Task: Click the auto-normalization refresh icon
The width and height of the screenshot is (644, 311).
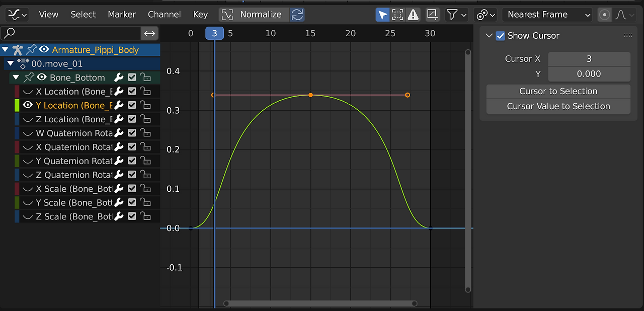Action: click(297, 15)
